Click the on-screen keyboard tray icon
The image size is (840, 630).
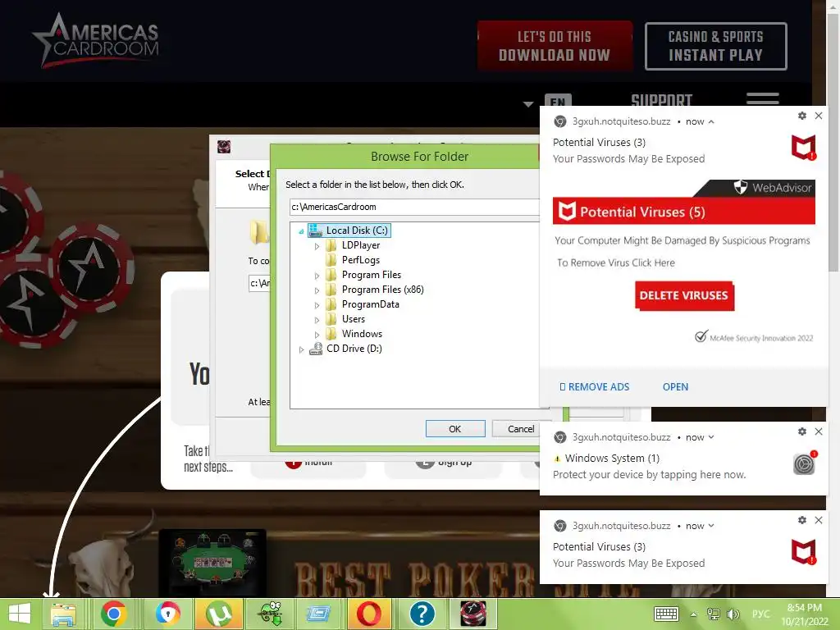pyautogui.click(x=666, y=614)
